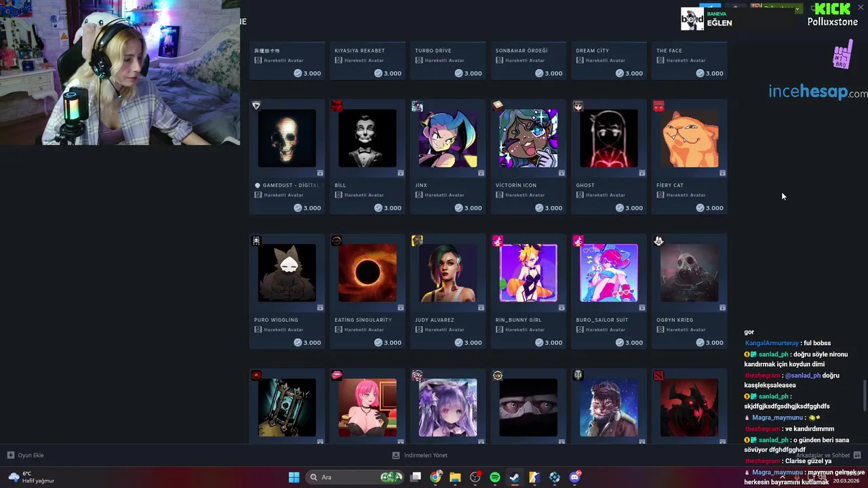Open Discord from the taskbar
The height and width of the screenshot is (488, 868).
pos(575,477)
